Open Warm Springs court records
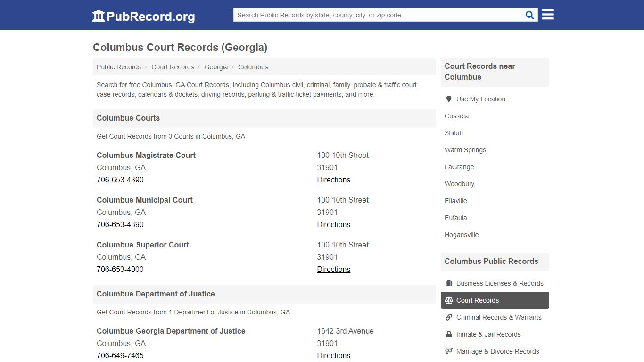Image resolution: width=644 pixels, height=362 pixels. click(465, 150)
